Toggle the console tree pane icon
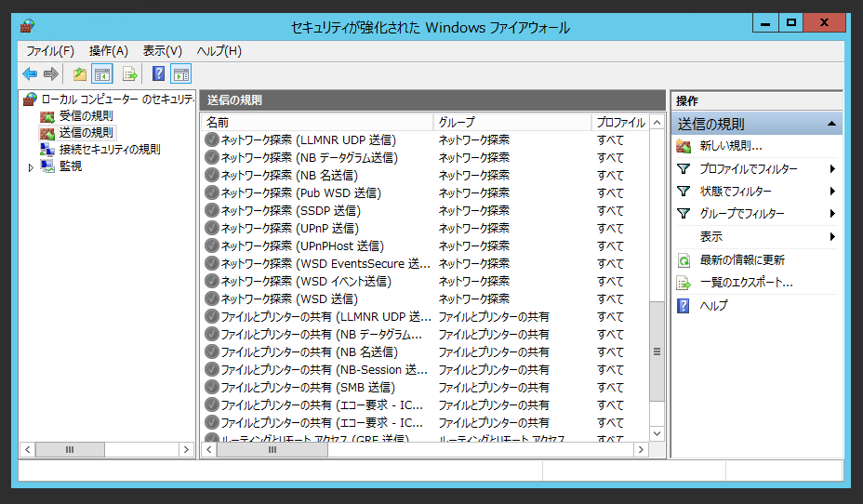This screenshot has height=504, width=863. [x=102, y=73]
